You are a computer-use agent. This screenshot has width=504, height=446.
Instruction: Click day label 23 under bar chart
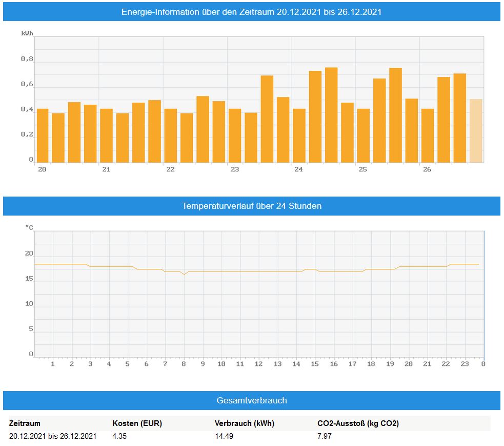pyautogui.click(x=235, y=169)
